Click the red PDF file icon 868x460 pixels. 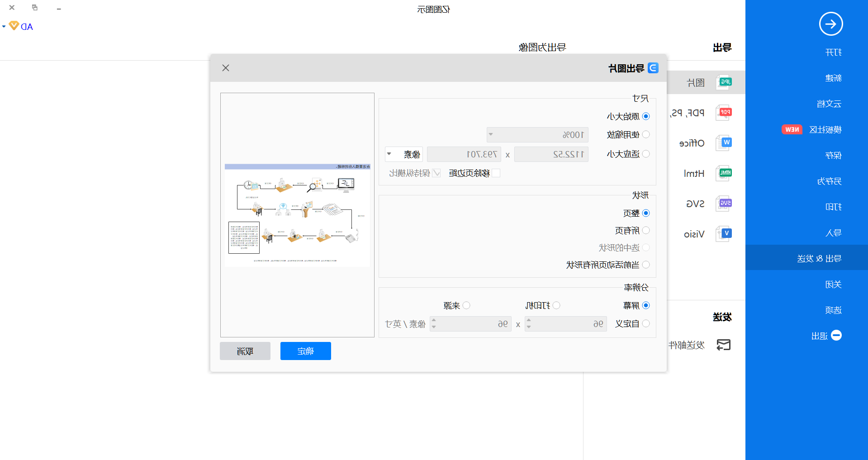point(724,113)
